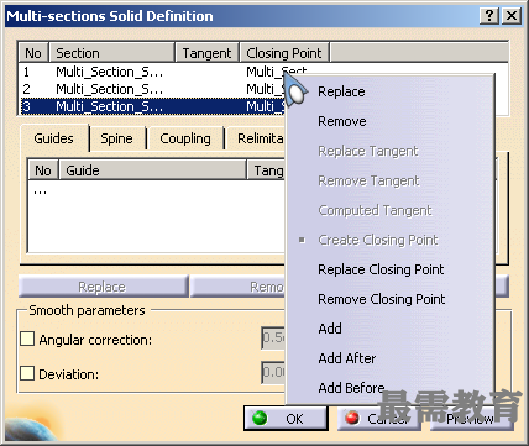Click the greyed Remove Tangent entry
This screenshot has height=446, width=529.
369,181
